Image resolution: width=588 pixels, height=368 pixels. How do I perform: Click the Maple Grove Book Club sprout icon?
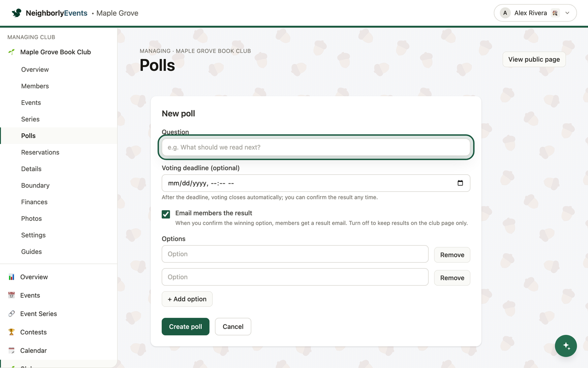tap(11, 52)
